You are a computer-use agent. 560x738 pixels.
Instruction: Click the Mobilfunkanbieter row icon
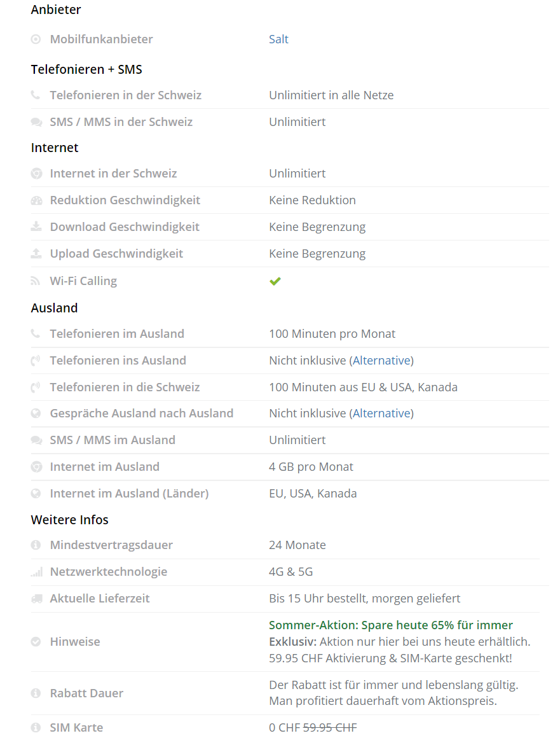(36, 39)
